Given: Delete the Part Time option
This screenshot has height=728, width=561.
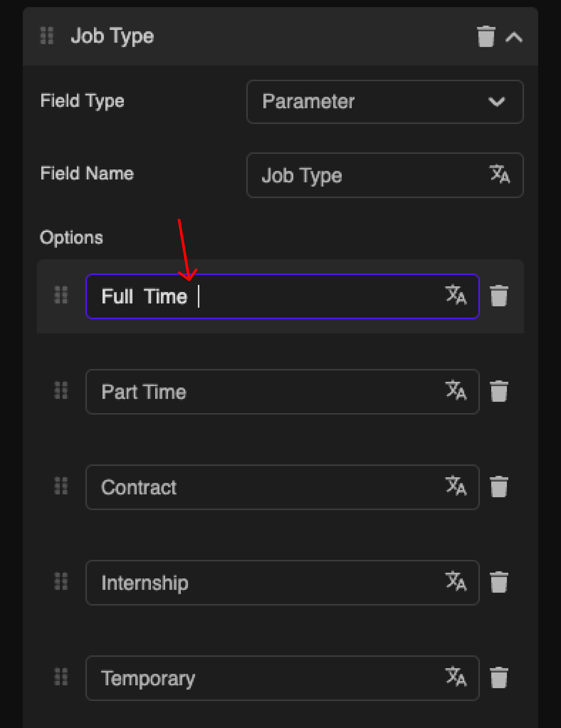Looking at the screenshot, I should pyautogui.click(x=499, y=391).
